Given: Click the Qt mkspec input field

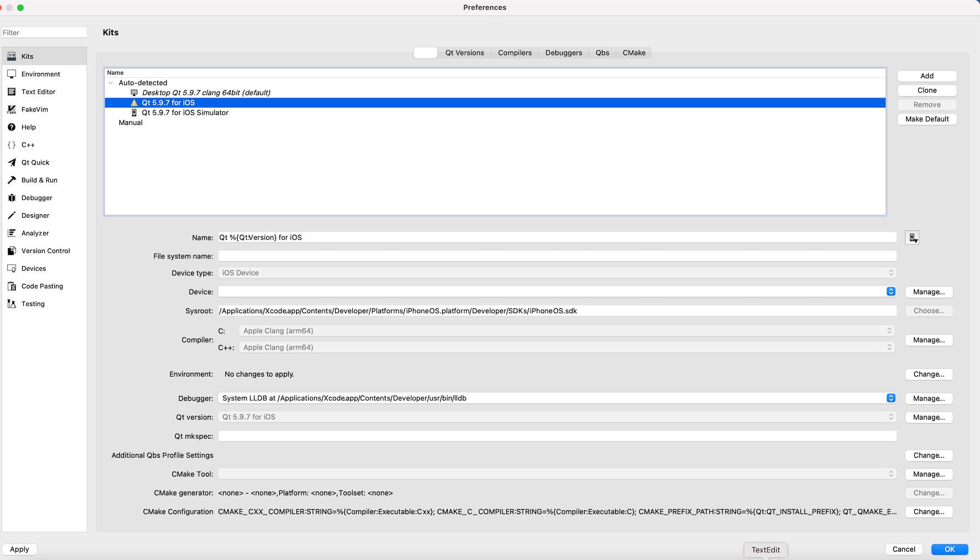Looking at the screenshot, I should click(x=557, y=436).
